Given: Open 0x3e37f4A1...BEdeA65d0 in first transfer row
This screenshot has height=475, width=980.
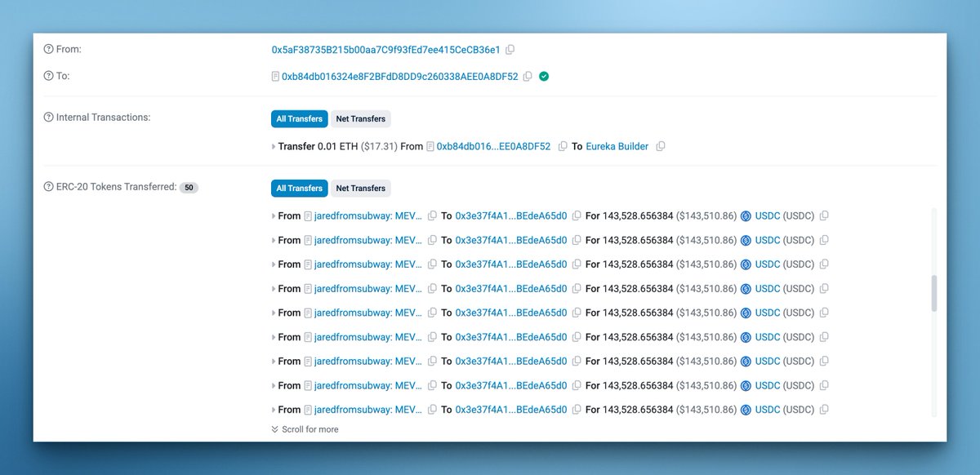Looking at the screenshot, I should [511, 216].
